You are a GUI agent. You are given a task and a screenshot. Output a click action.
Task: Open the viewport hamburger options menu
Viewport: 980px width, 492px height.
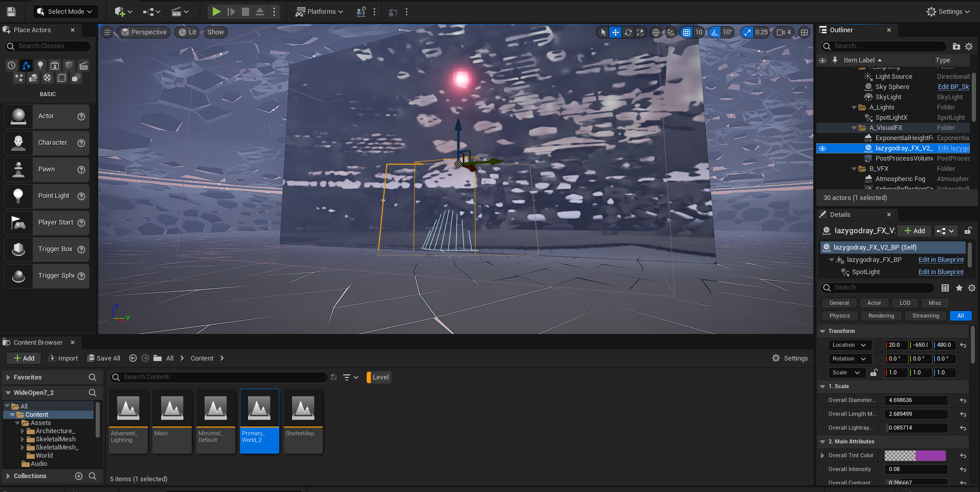[x=107, y=32]
